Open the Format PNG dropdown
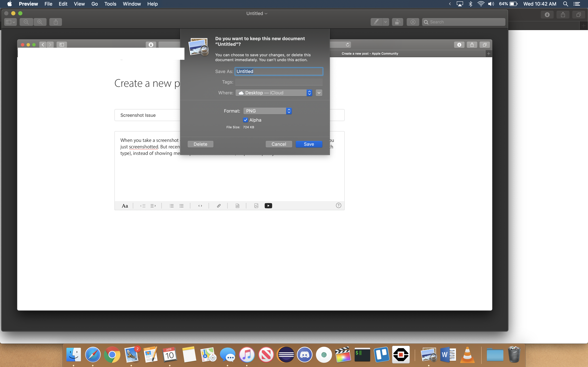588x367 pixels. point(267,111)
